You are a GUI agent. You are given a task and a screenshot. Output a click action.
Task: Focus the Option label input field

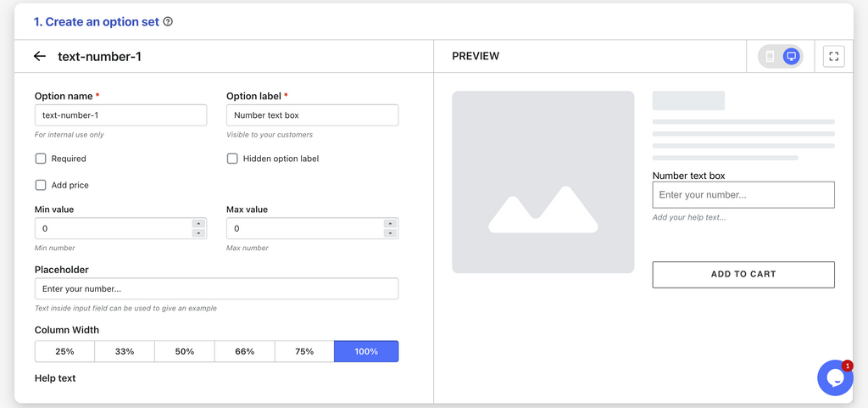coord(312,115)
